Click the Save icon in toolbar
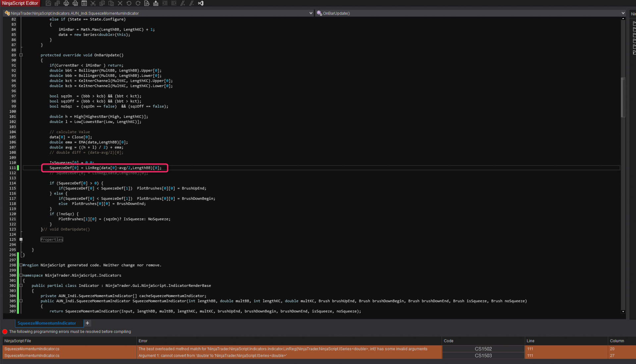The width and height of the screenshot is (636, 364). [48, 3]
